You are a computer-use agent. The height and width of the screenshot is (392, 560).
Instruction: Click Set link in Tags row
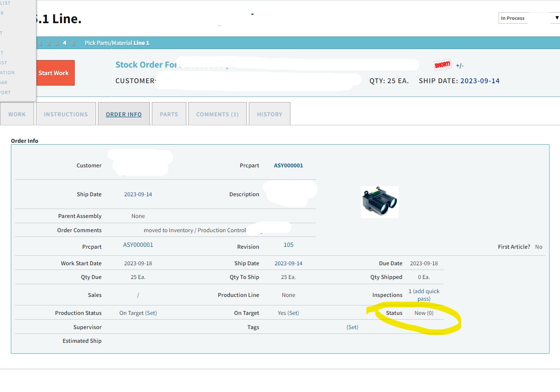[352, 327]
